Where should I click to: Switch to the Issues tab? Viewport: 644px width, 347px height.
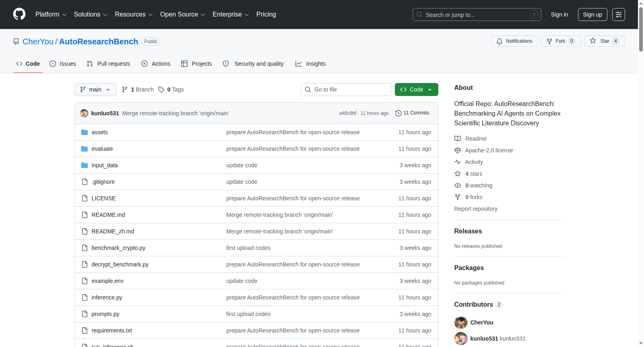coord(63,64)
